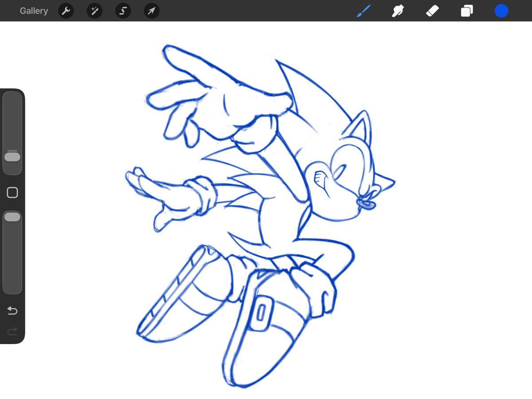Undo the last stroke
This screenshot has width=532, height=399.
click(12, 311)
